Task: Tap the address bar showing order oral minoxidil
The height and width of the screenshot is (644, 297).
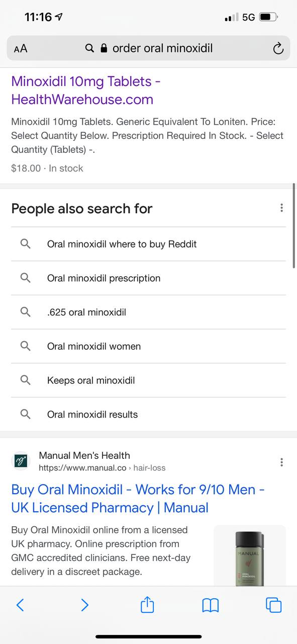Action: click(x=149, y=48)
